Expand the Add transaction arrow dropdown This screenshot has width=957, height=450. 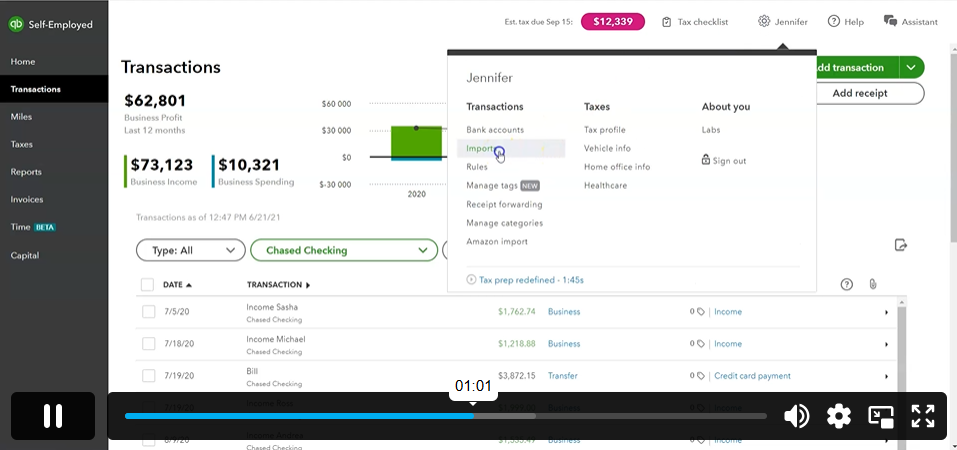click(911, 68)
